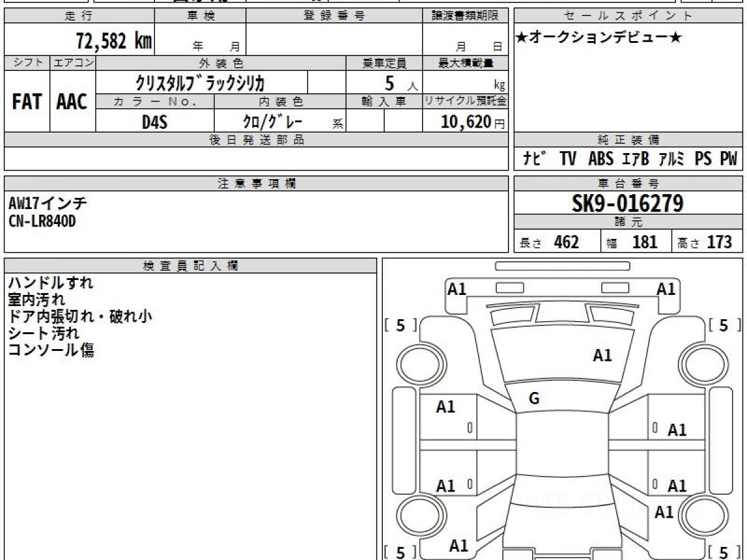The image size is (747, 560).
Task: Select the FAT shift value
Action: tap(27, 102)
